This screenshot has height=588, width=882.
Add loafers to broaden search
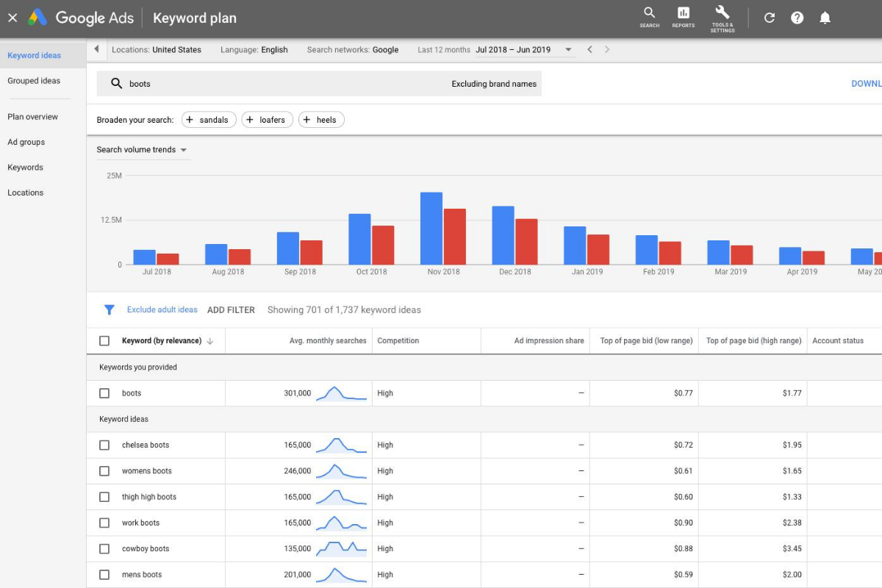268,120
